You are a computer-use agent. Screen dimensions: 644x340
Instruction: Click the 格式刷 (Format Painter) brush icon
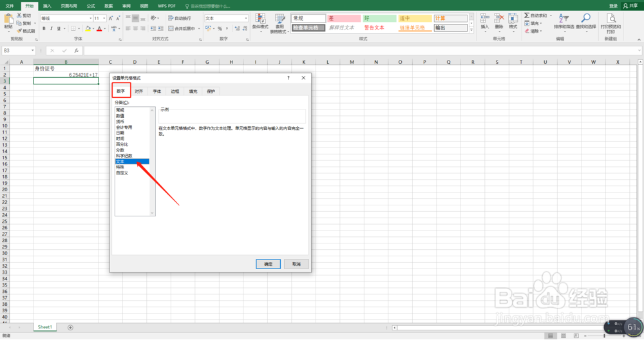[x=19, y=31]
